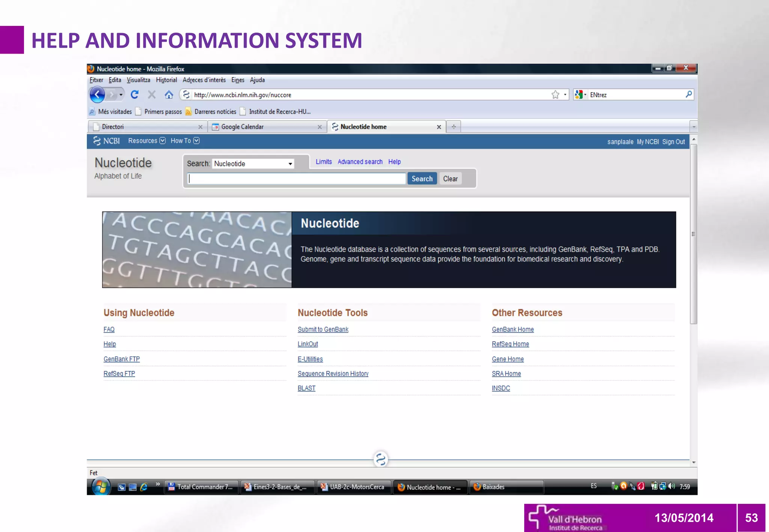Open the Fitxer menu
The image size is (769, 532).
click(x=96, y=80)
